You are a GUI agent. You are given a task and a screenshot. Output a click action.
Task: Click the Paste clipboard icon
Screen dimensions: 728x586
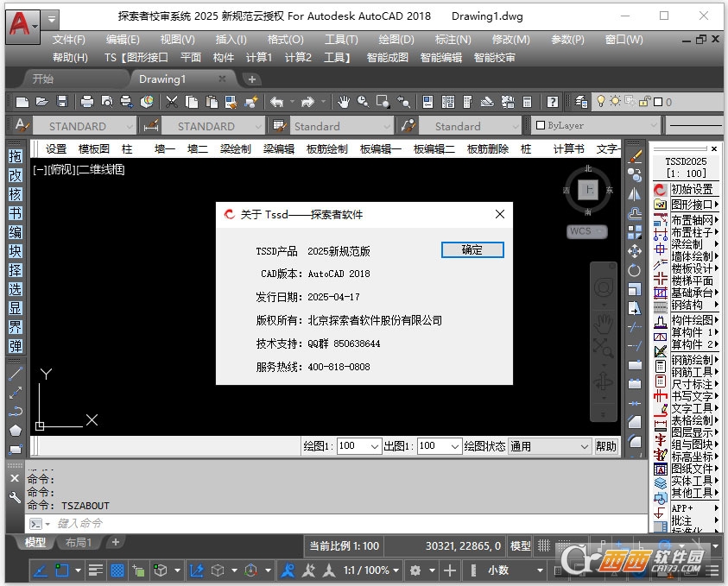click(212, 102)
